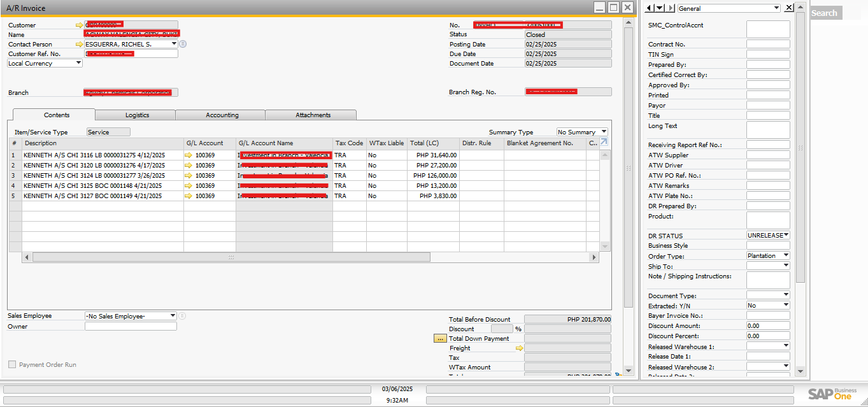Click the Bayer Invoice No. field

pos(768,316)
